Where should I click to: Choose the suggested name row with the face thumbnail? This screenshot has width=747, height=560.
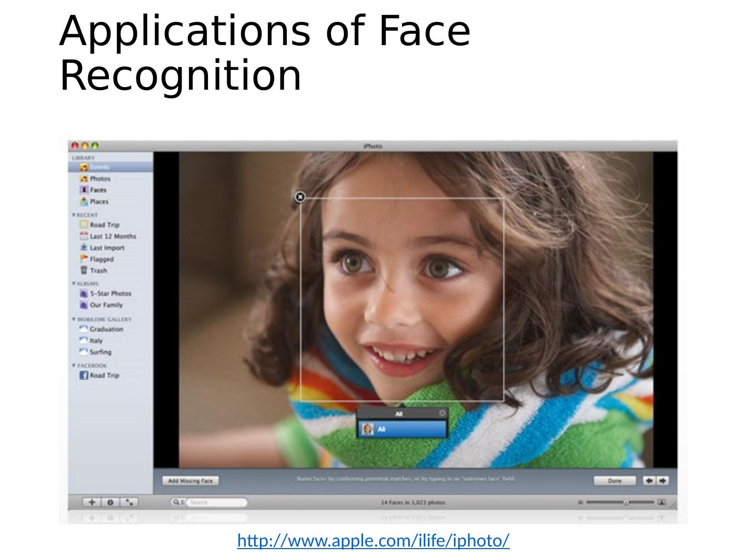tap(402, 429)
